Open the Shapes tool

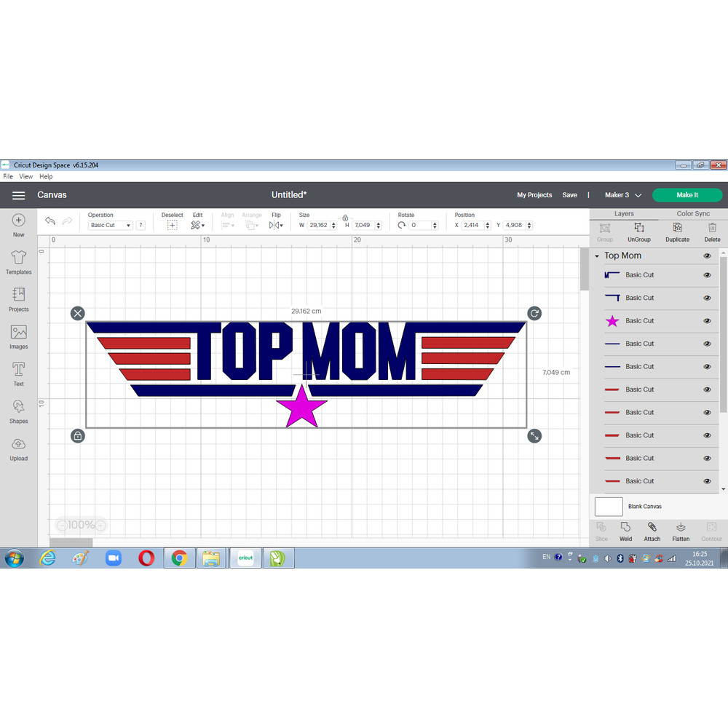(18, 407)
